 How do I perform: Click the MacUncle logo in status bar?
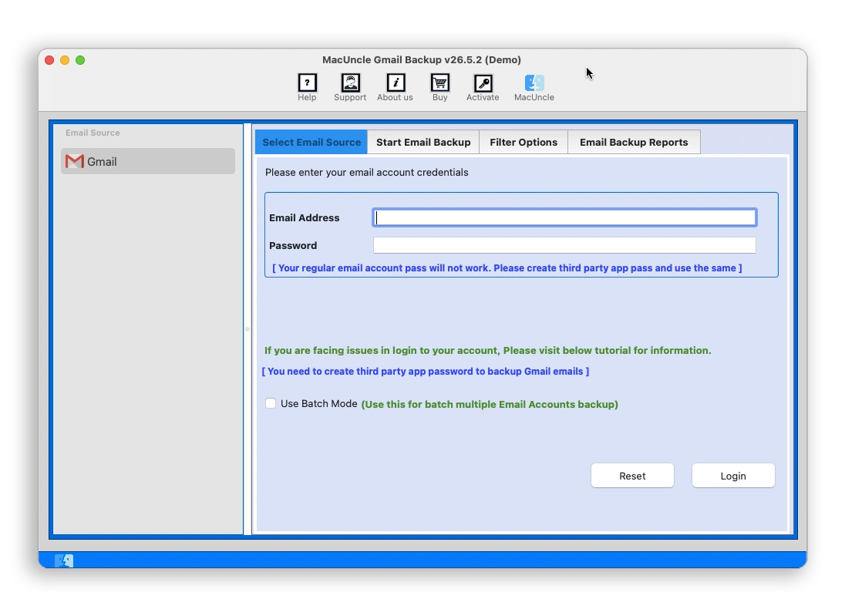(64, 560)
